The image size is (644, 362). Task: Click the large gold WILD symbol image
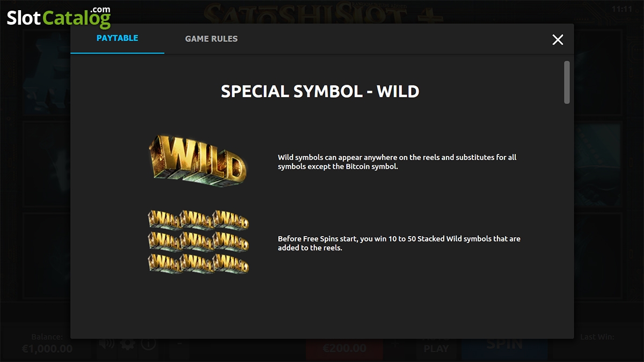197,160
